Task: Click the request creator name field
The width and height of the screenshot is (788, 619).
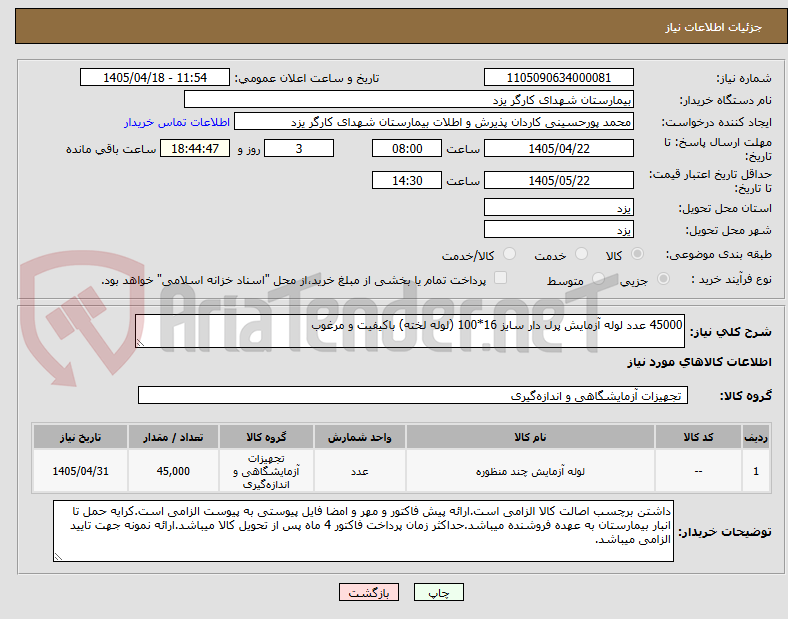Action: click(434, 122)
